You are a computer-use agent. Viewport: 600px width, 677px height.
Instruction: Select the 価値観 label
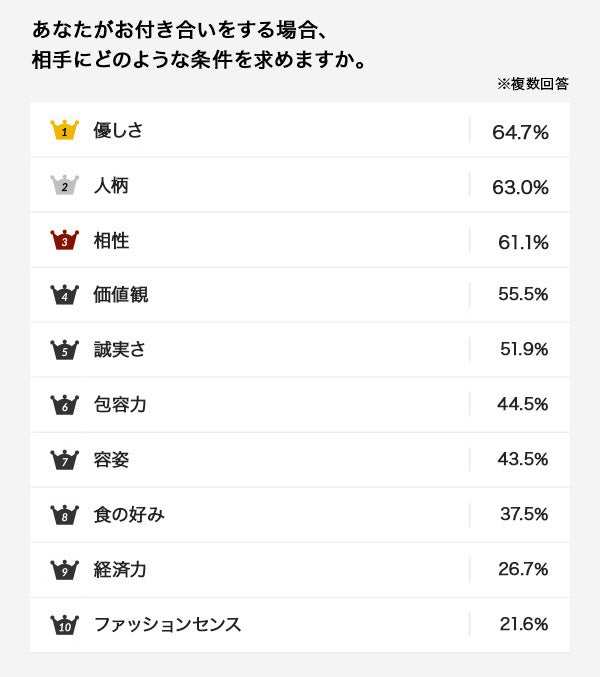120,295
